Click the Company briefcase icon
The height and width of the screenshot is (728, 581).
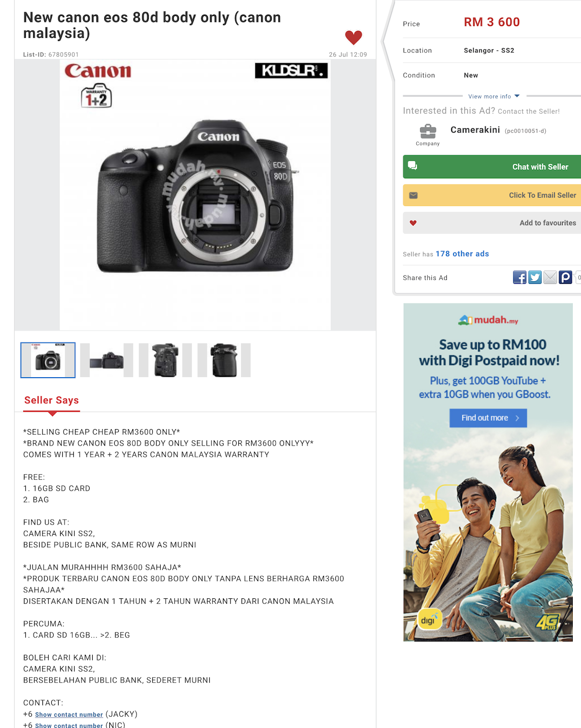click(x=428, y=131)
